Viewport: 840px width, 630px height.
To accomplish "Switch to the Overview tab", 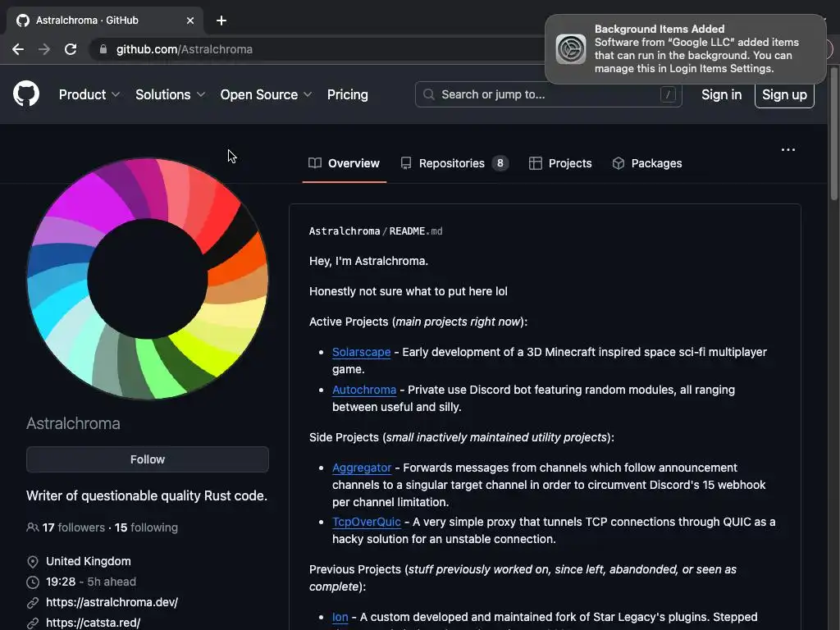I will 344,163.
